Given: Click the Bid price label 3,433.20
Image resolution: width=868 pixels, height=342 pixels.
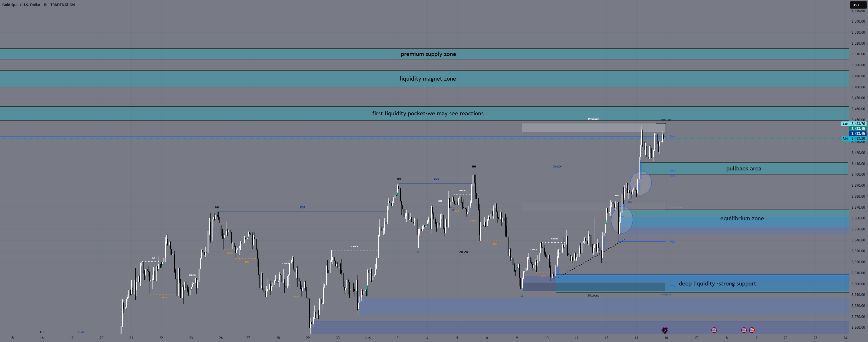Looking at the screenshot, I should (858, 139).
